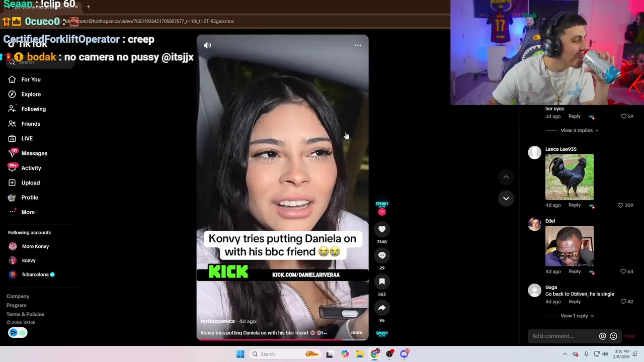The height and width of the screenshot is (362, 644).
Task: Open File Explorer from the taskbar
Action: tap(360, 354)
